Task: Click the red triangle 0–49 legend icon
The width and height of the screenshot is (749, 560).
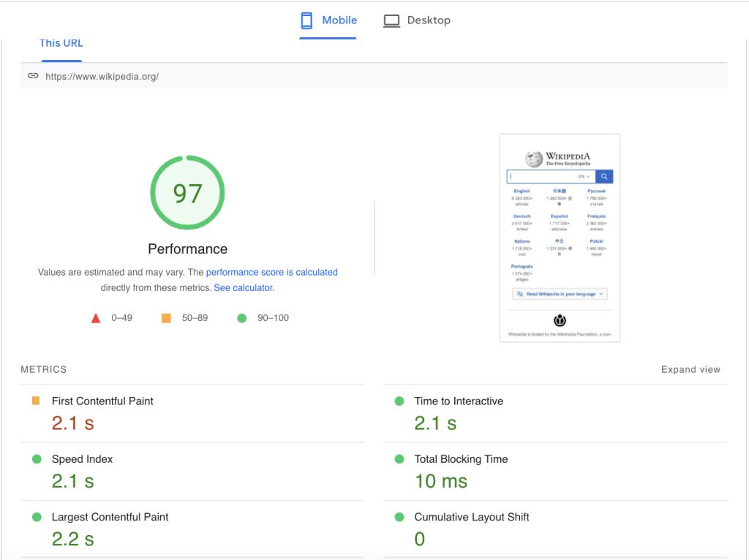Action: click(95, 317)
